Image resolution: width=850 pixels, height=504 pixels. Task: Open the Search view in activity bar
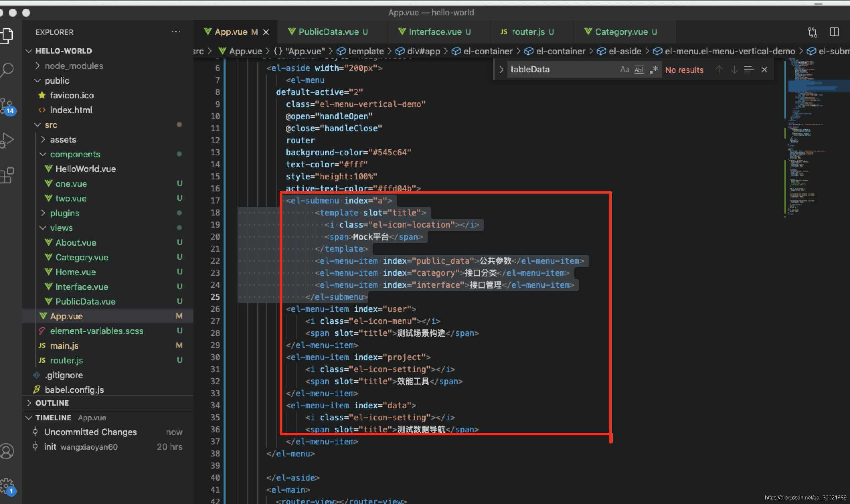(7, 70)
